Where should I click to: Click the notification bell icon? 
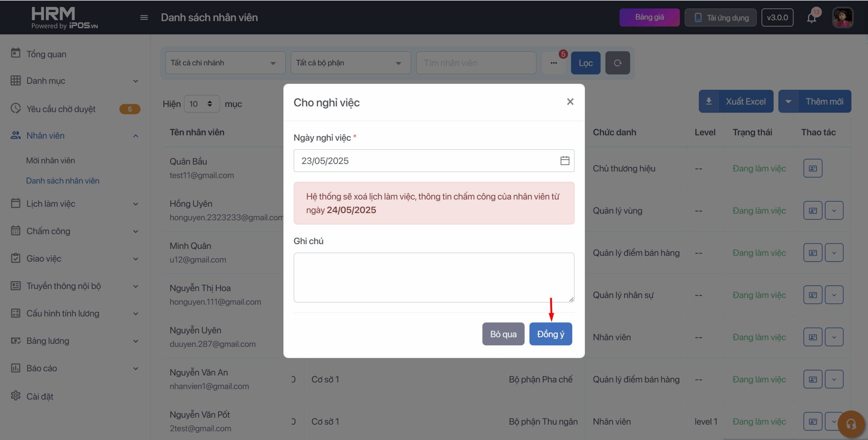(811, 18)
